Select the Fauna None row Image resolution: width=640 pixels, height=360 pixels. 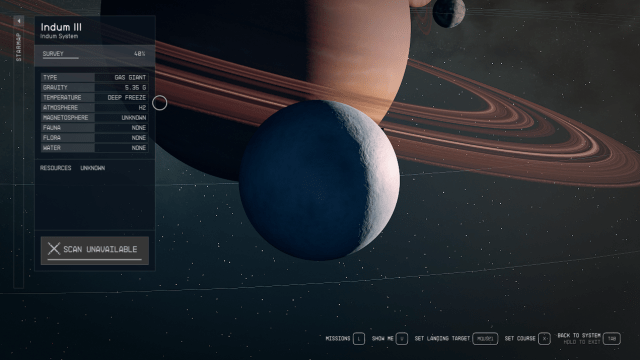pyautogui.click(x=95, y=127)
